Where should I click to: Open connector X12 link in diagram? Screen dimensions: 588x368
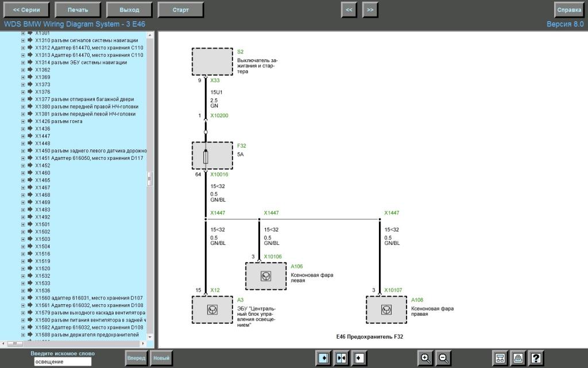[215, 290]
